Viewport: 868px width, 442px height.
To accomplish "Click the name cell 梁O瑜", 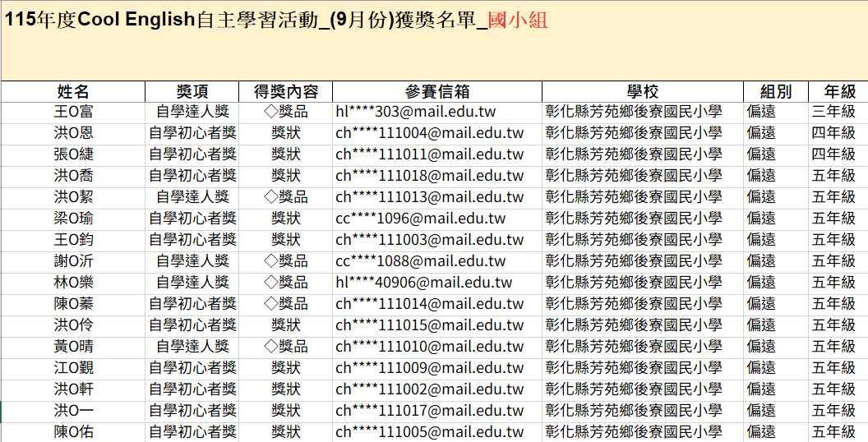I will coord(73,219).
